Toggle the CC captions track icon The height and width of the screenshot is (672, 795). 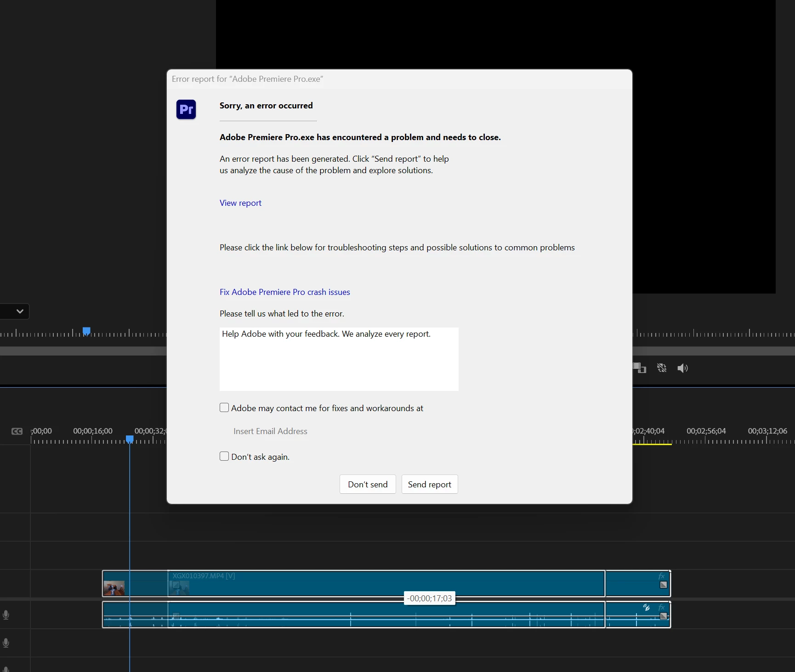point(17,431)
